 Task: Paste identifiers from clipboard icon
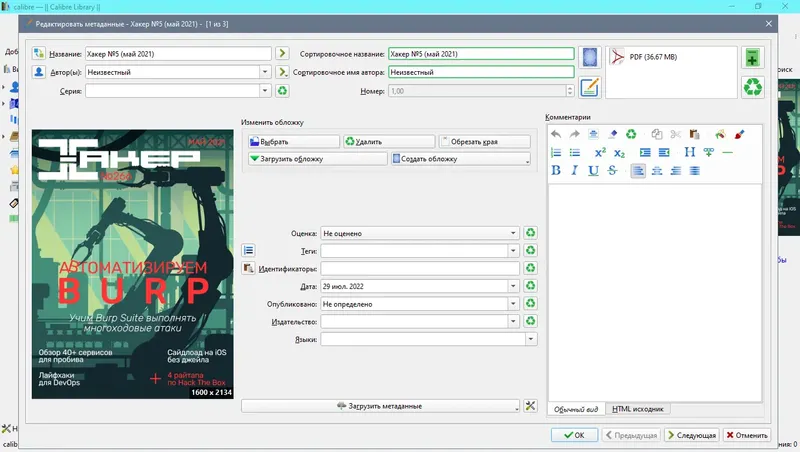[248, 268]
